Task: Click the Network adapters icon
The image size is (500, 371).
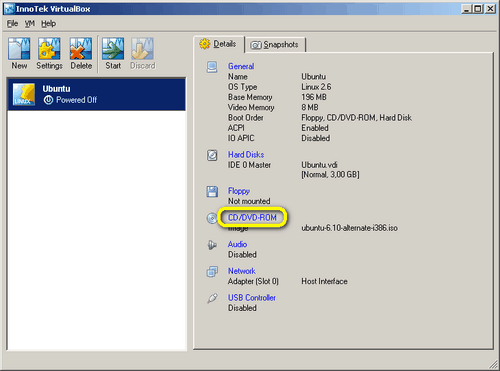Action: 212,272
